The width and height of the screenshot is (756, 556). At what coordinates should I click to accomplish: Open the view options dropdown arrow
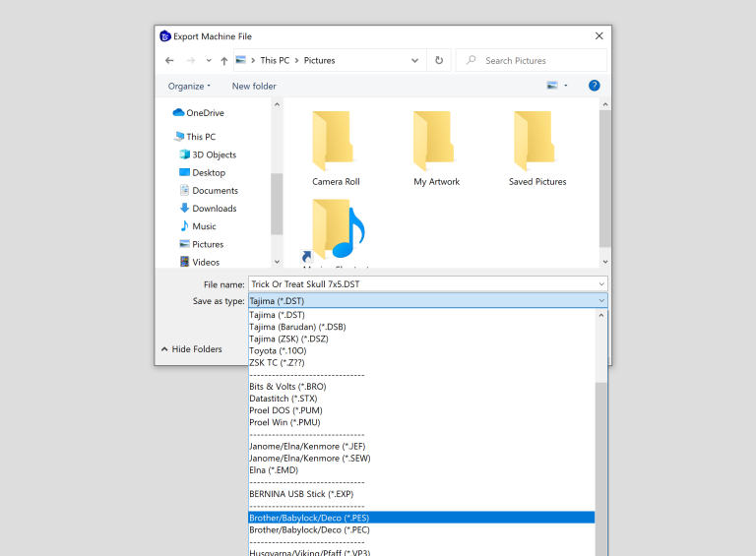click(x=566, y=86)
